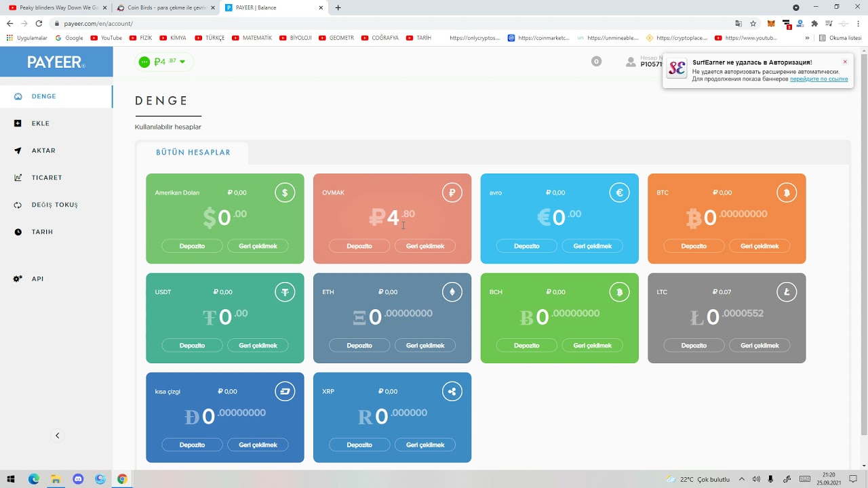The height and width of the screenshot is (488, 868).
Task: Click the US dollar icon on Amerikan Doları card
Action: point(285,192)
